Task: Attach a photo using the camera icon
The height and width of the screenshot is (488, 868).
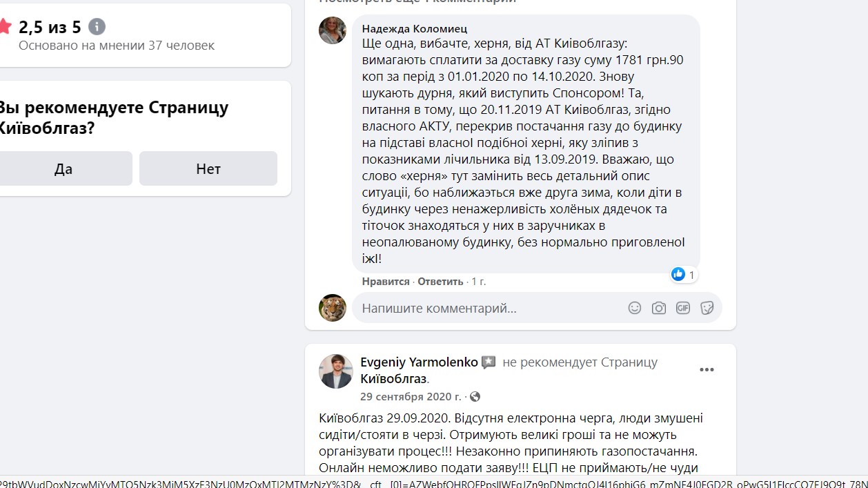Action: click(x=659, y=308)
